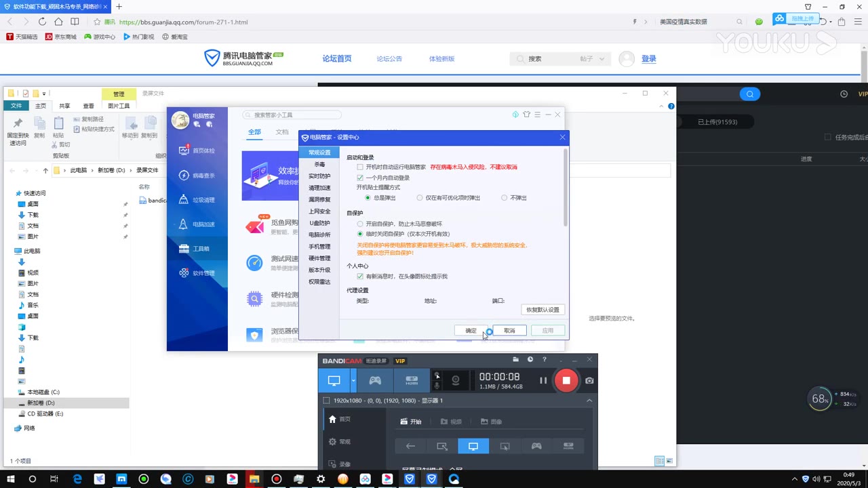Select 新加卷 (D:) in Explorer tree
Screen dimensions: 868x488
pos(41,403)
